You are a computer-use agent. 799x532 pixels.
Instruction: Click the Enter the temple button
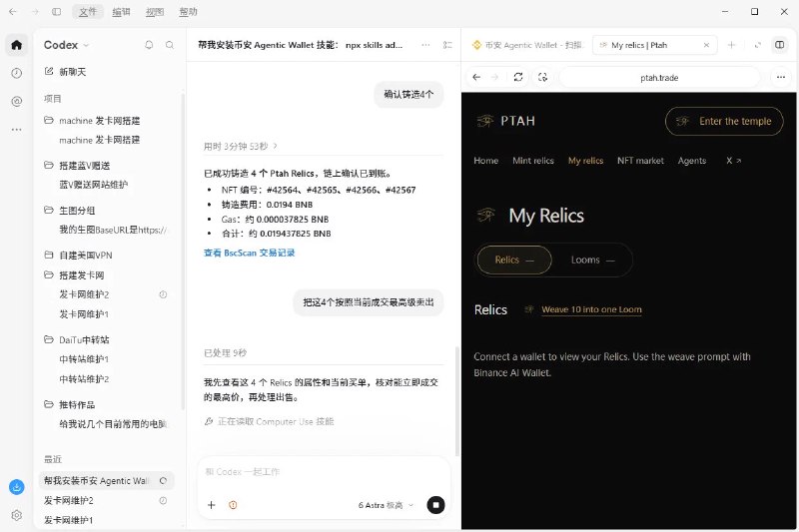pos(724,121)
